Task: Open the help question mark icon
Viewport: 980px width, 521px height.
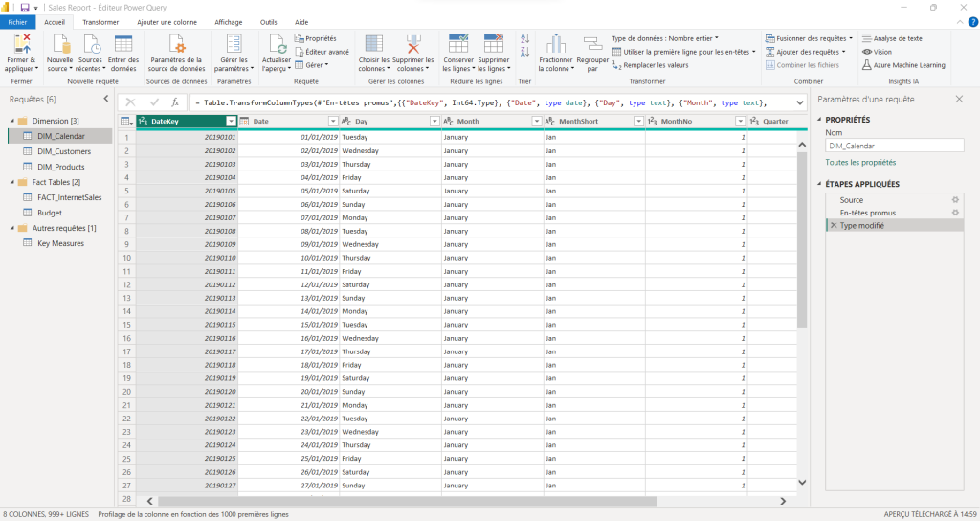Action: pyautogui.click(x=972, y=22)
